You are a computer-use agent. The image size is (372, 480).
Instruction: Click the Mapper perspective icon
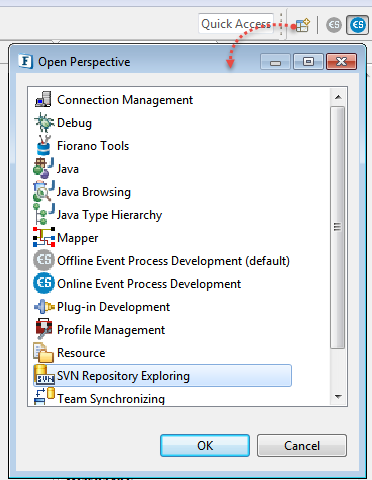(44, 237)
